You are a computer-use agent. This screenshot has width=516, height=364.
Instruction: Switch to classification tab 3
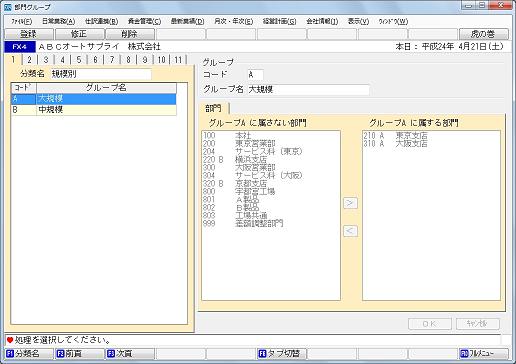click(46, 60)
